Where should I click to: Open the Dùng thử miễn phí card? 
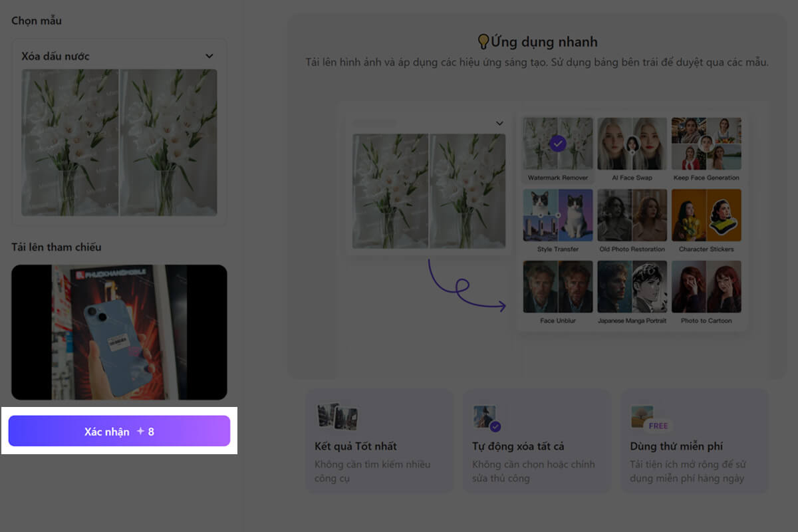[695, 441]
